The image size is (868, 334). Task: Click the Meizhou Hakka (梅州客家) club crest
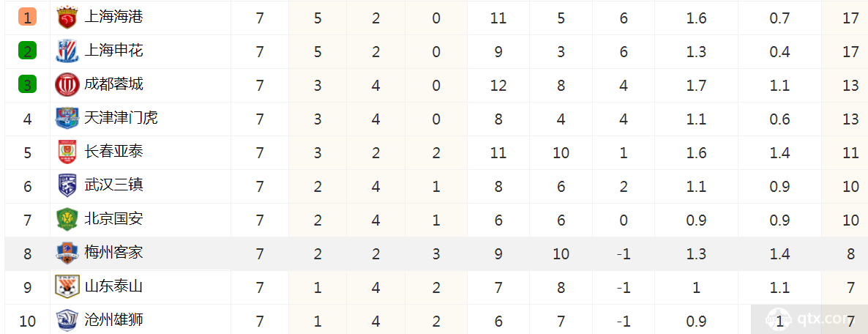coord(67,253)
